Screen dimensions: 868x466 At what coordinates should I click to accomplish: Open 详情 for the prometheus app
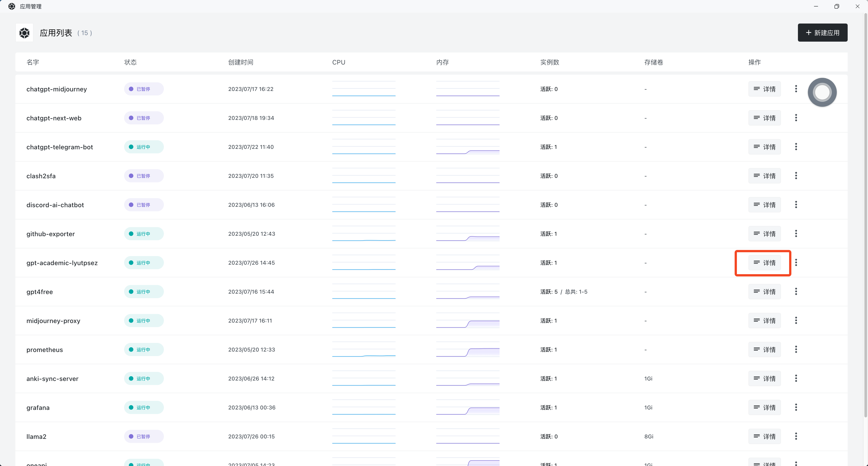click(764, 350)
